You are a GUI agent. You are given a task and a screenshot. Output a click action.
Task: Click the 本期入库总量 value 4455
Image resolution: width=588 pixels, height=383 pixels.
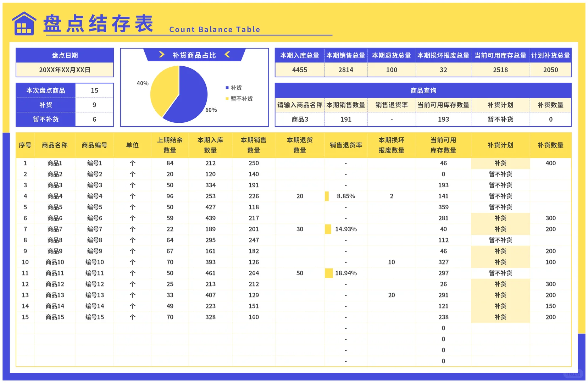tap(299, 70)
